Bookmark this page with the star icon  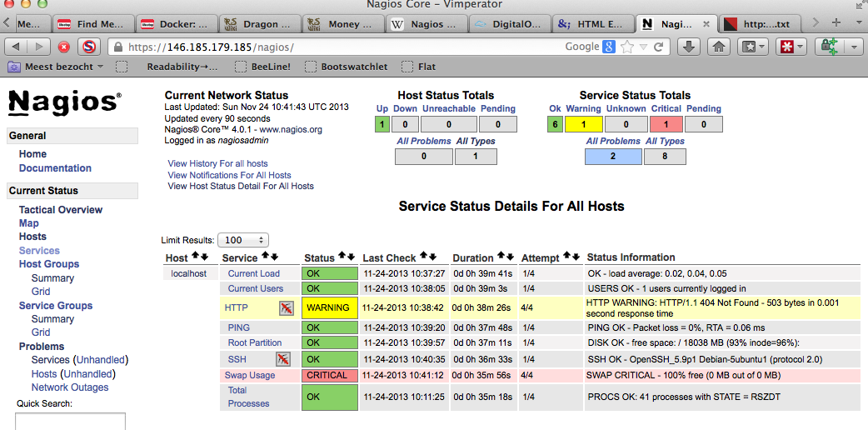(627, 47)
